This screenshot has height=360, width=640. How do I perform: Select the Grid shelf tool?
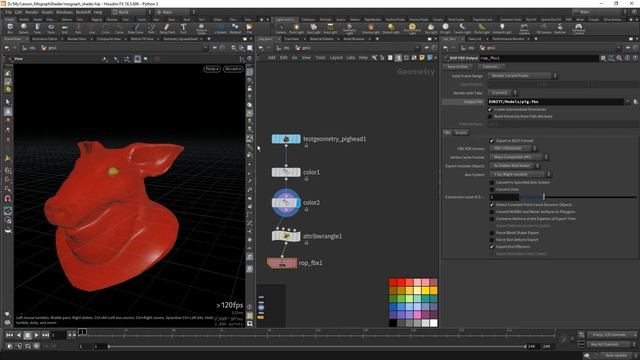pos(64,28)
